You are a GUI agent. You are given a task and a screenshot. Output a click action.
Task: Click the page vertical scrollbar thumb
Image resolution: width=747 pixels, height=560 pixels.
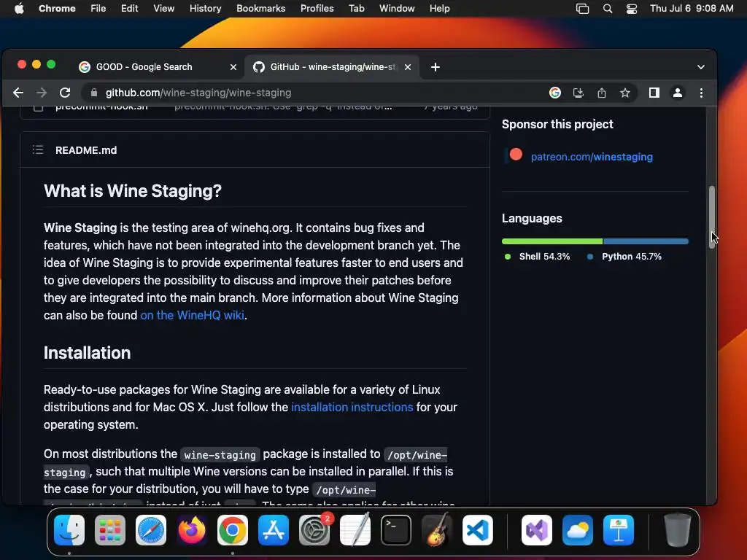click(x=712, y=217)
